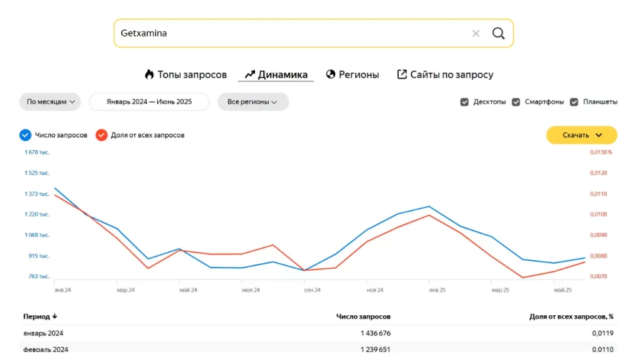This screenshot has height=358, width=644.
Task: Click the external link icon beside Сайты по запросу
Action: [402, 74]
